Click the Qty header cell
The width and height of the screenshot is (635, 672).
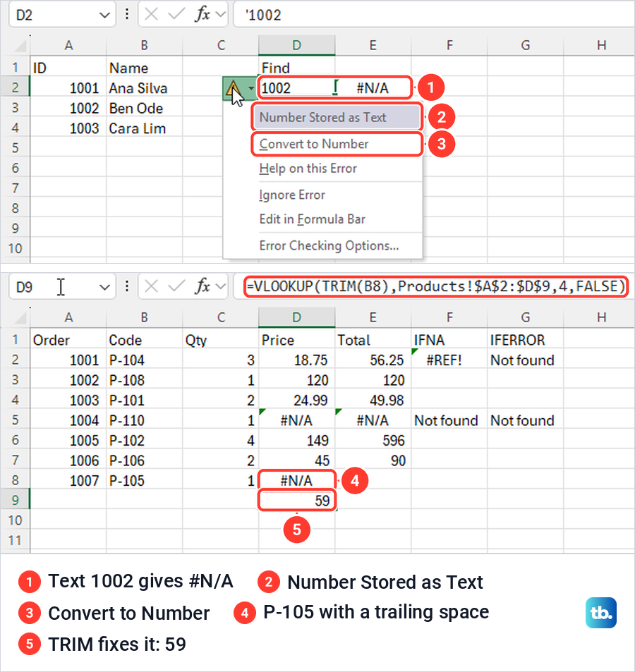pos(221,341)
